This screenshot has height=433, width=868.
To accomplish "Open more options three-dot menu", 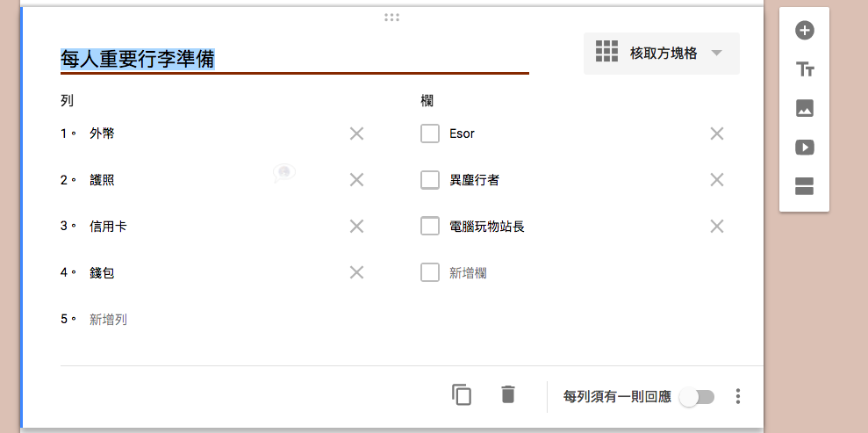I will [737, 396].
